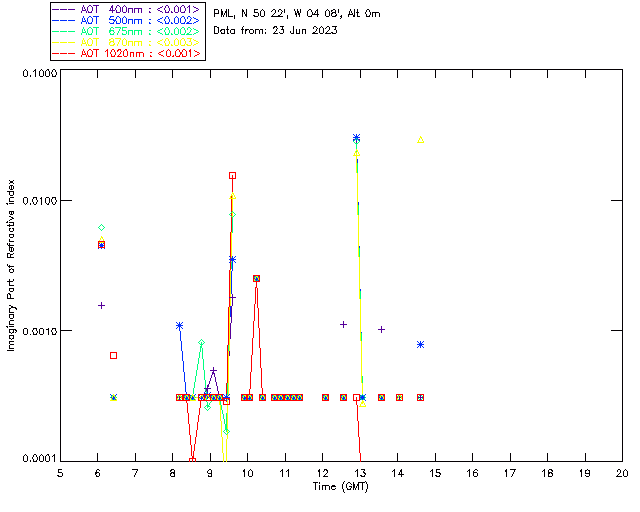Click the y-axis tick label 0.0001
Image resolution: width=640 pixels, height=512 pixels.
point(40,459)
